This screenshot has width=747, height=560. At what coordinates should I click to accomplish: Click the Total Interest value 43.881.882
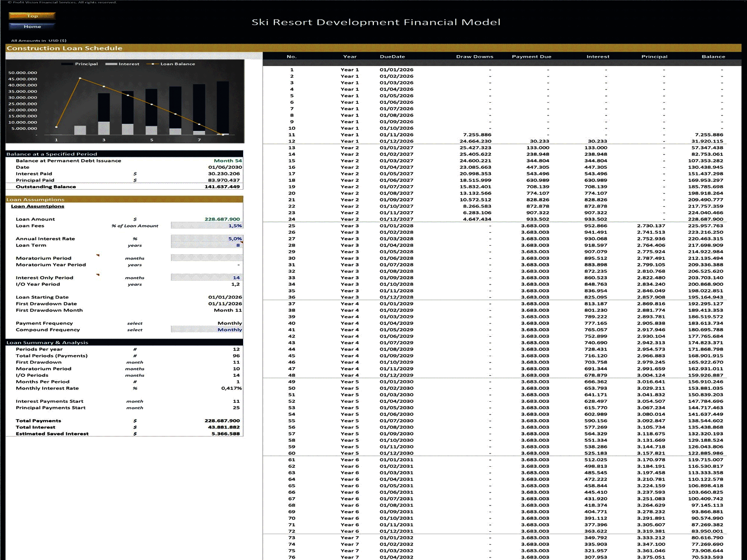[224, 427]
